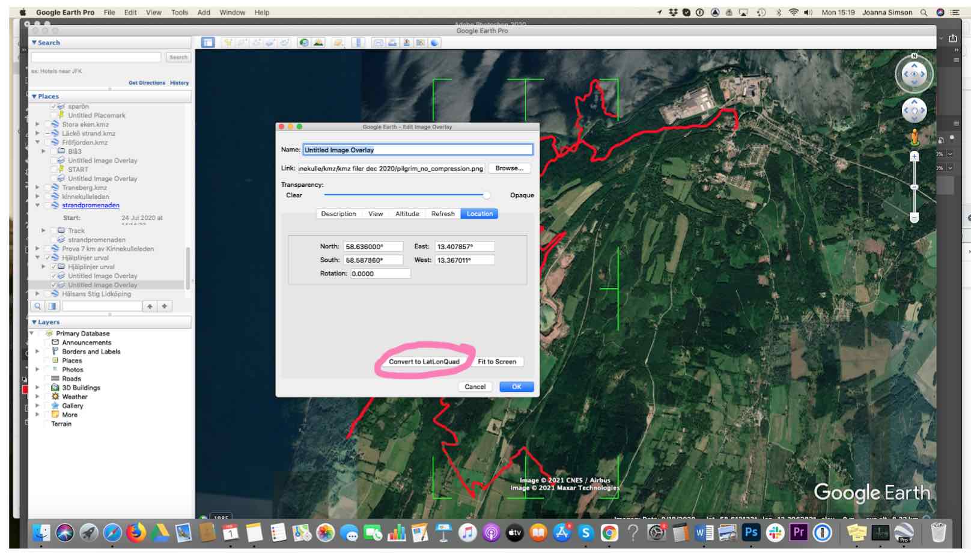Click the Places panel search magnifier icon

(38, 306)
